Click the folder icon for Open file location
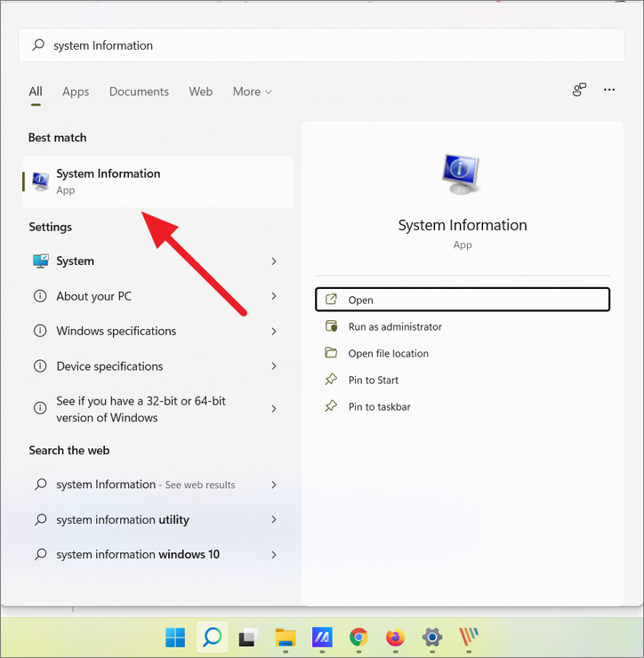This screenshot has width=644, height=658. coord(331,352)
